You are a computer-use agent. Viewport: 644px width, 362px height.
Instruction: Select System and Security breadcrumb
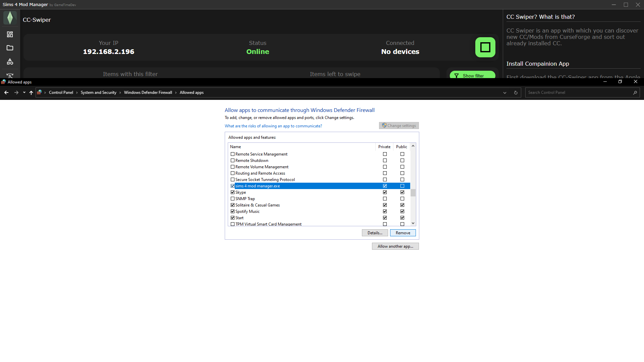pyautogui.click(x=99, y=93)
